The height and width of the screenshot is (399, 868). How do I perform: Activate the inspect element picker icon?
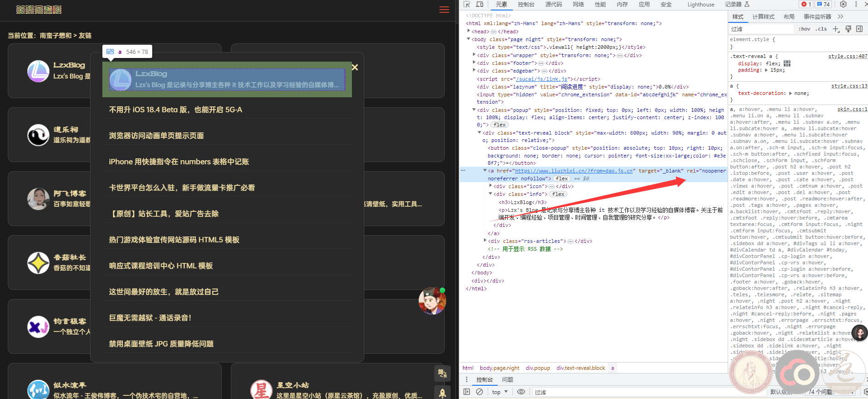[467, 5]
